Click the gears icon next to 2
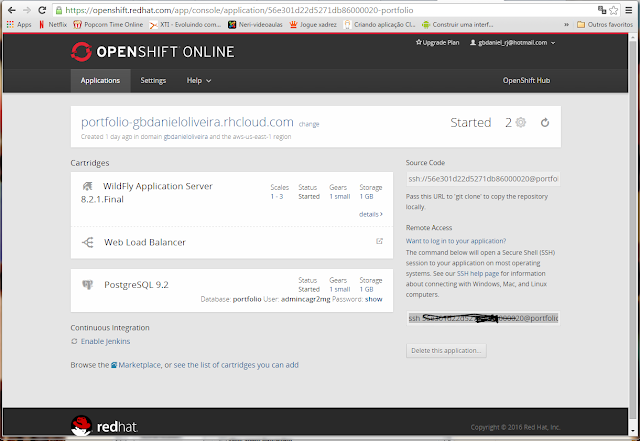 [520, 122]
